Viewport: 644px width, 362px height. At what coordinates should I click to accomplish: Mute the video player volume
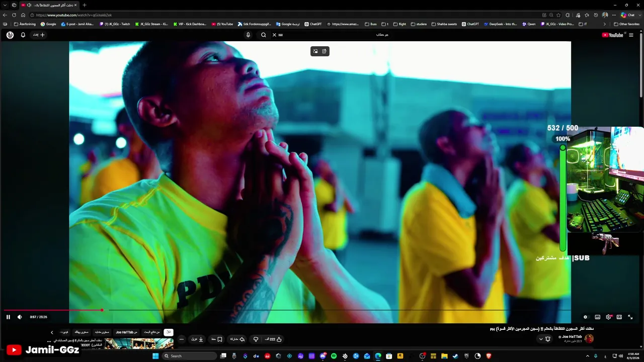point(20,317)
